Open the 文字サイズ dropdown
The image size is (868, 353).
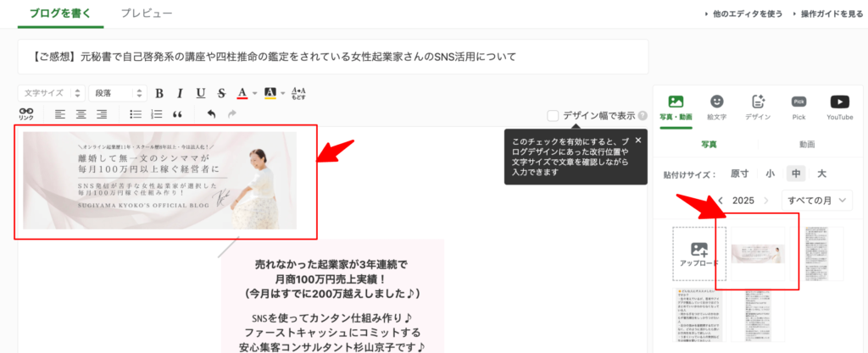tap(52, 93)
